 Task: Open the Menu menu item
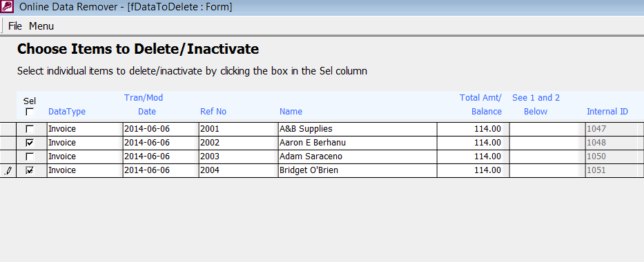coord(41,26)
